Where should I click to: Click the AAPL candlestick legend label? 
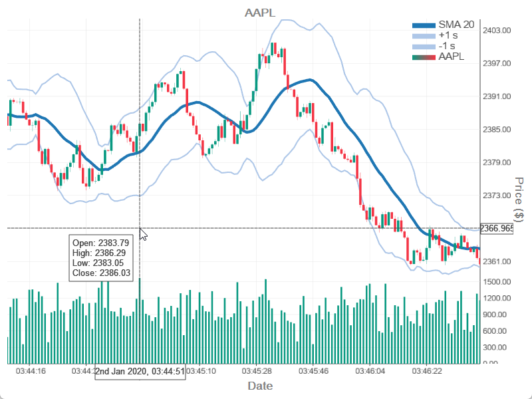click(452, 57)
